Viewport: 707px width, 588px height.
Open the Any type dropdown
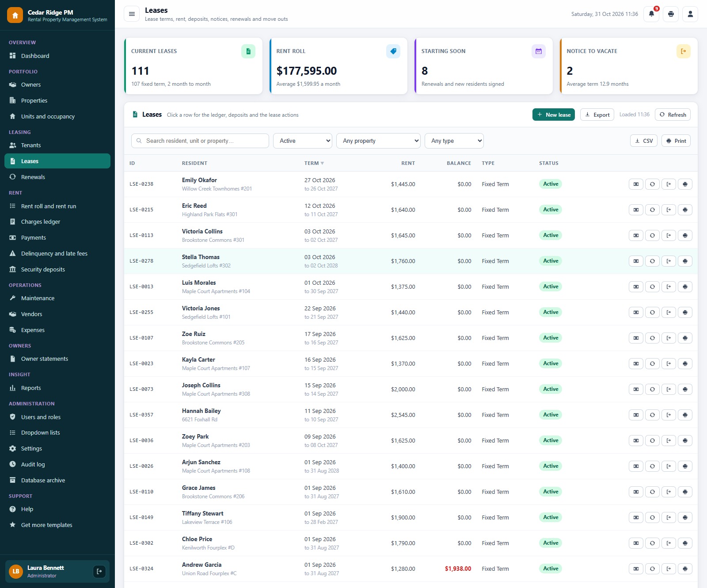(x=454, y=141)
